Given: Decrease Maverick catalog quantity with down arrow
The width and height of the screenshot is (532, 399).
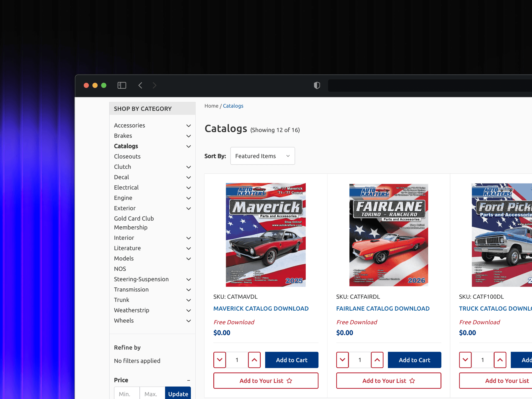Looking at the screenshot, I should coord(219,360).
